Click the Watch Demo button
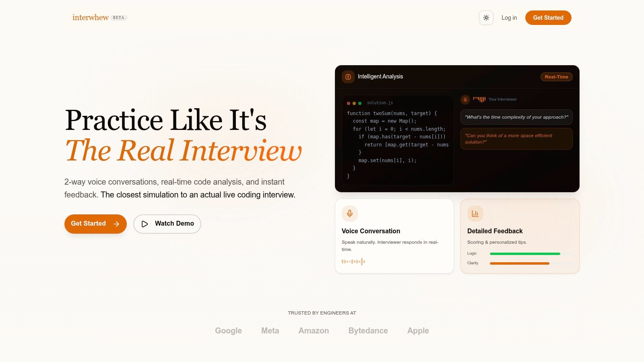This screenshot has width=644, height=362. [x=167, y=224]
